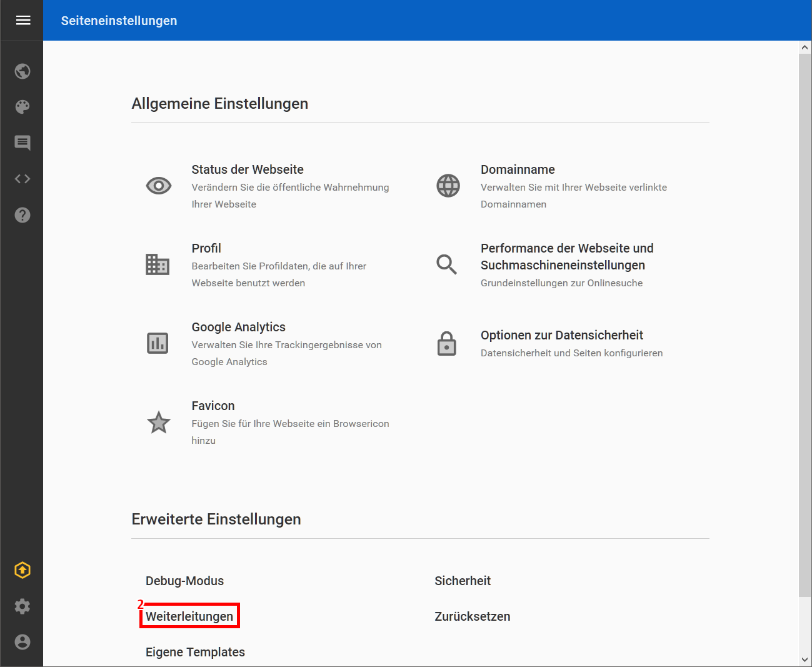Open the user account profile icon
The image size is (812, 667).
tap(23, 642)
